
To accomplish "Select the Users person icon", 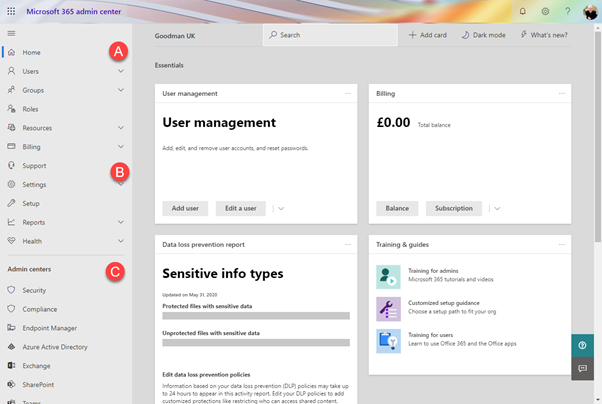I will tap(12, 71).
